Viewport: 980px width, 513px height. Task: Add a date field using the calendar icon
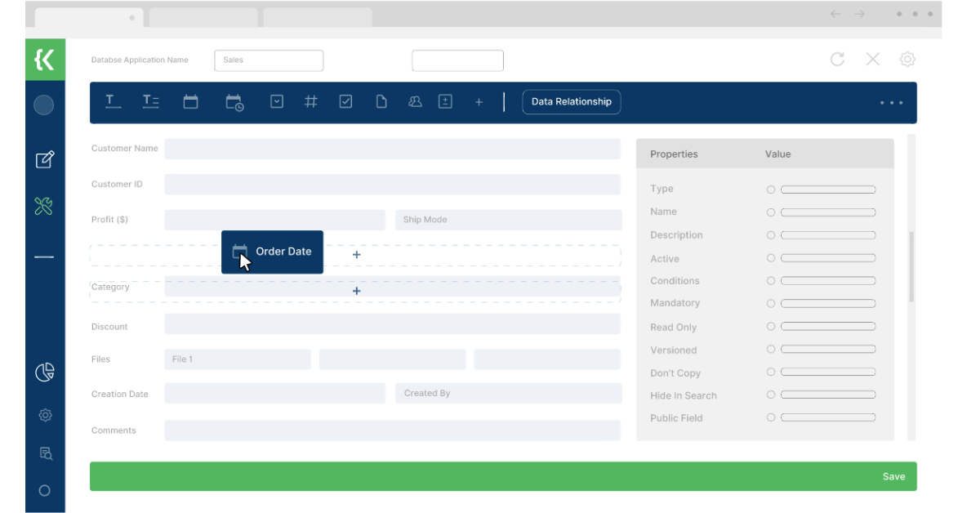pos(191,101)
